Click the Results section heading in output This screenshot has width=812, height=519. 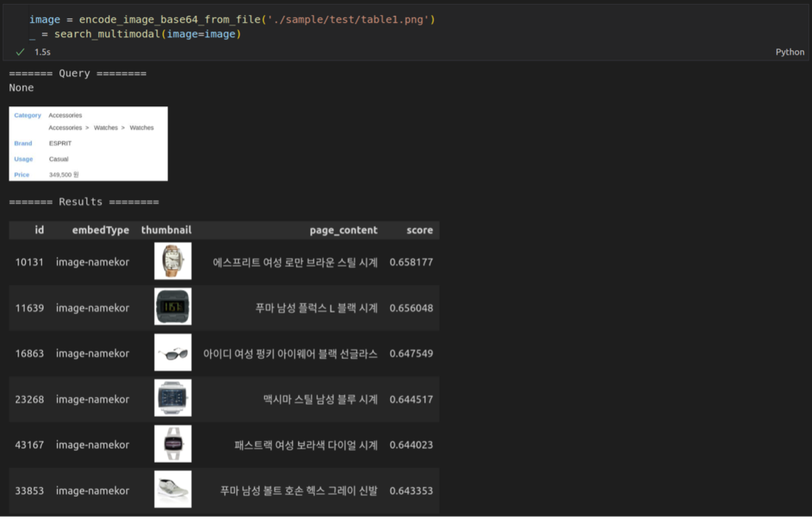[84, 202]
